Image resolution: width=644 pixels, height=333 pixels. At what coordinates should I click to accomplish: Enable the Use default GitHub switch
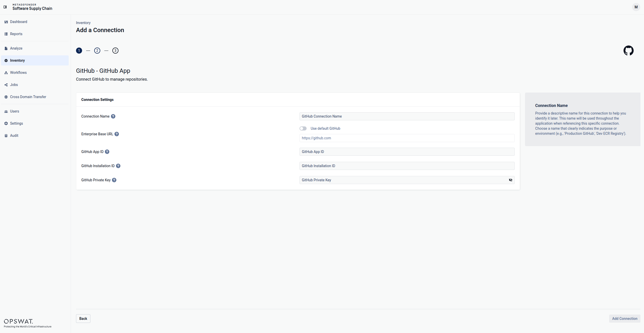[x=303, y=128]
